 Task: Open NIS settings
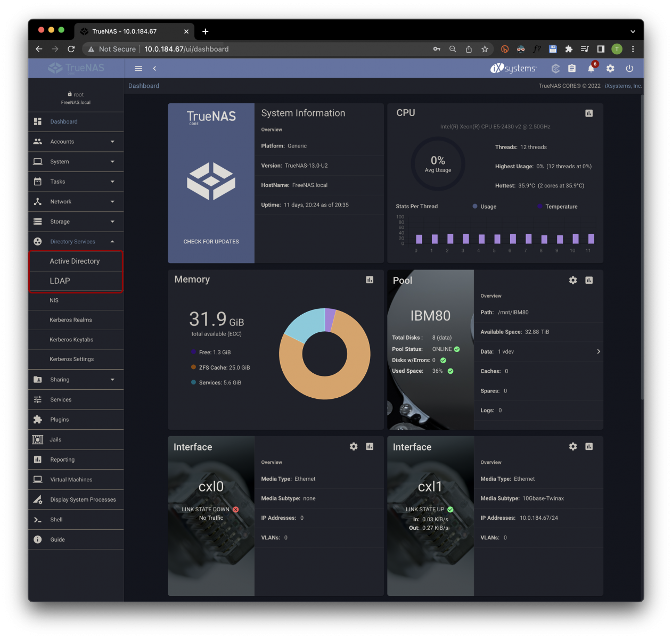tap(76, 300)
